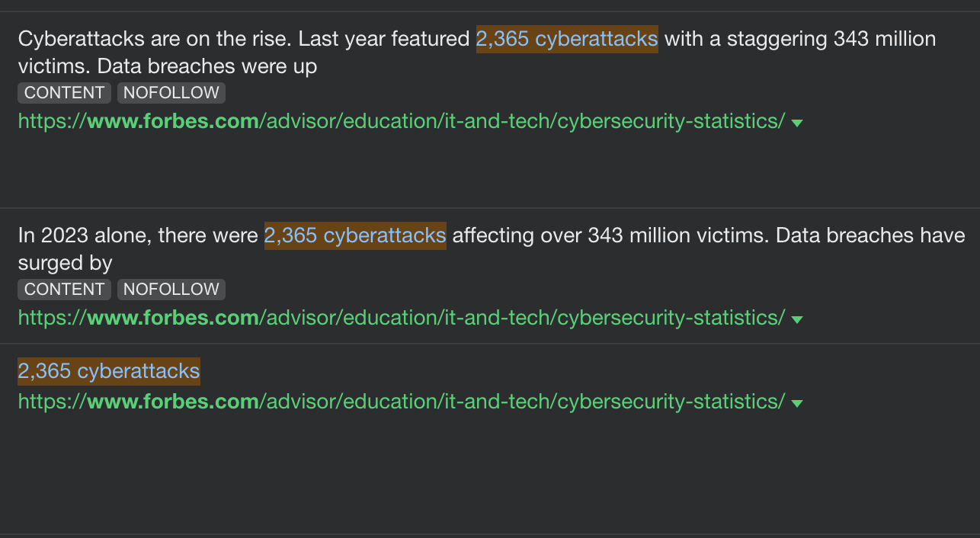Click the highlighted '2,365 cyberattacks' anchor after 'Last year featured'
Screen dimensions: 980x538
[567, 39]
